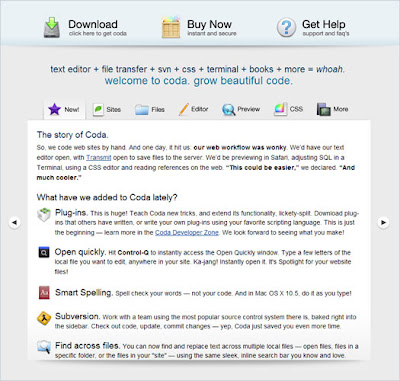Image resolution: width=400 pixels, height=381 pixels.
Task: Click the 'Smart Spelling.' feature title
Action: coord(84,292)
